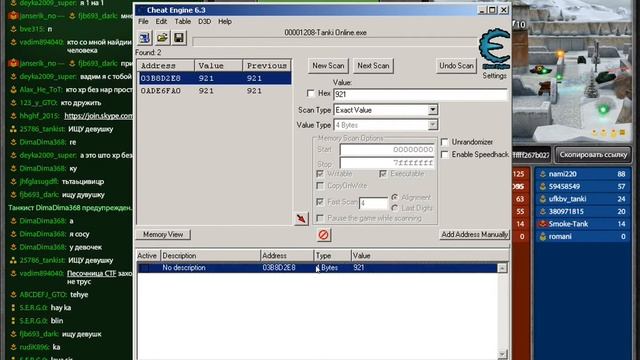Click the Previous column header in the results list
Viewport: 640px width, 360px height.
[267, 66]
